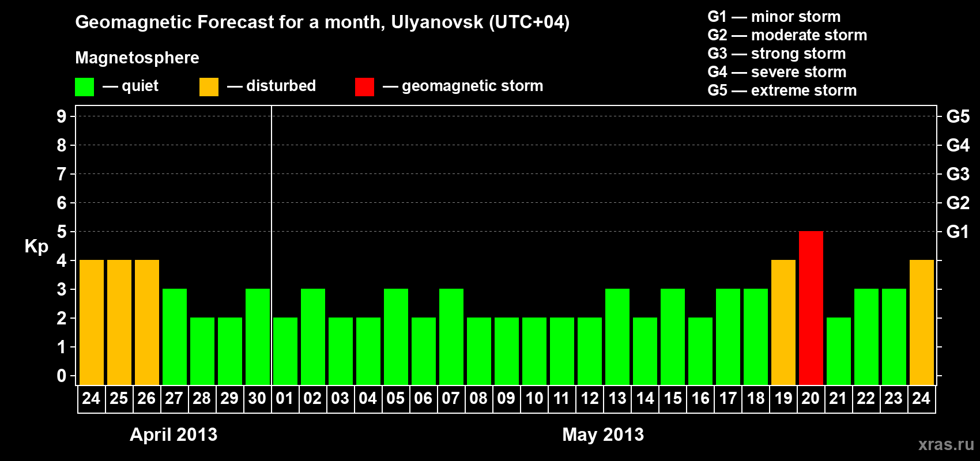The image size is (980, 461).
Task: Click the Kp axis value 7
Action: point(62,174)
